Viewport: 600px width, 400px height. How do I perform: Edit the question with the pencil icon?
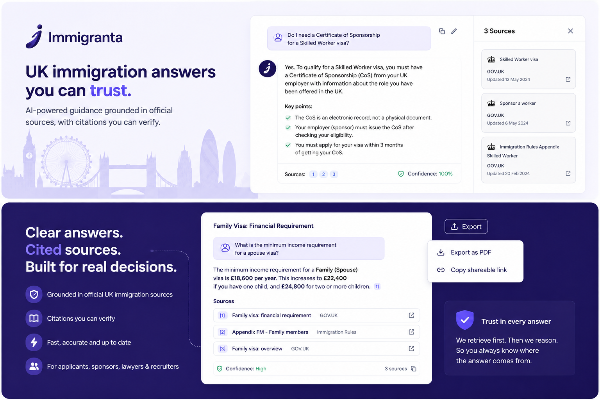454,31
